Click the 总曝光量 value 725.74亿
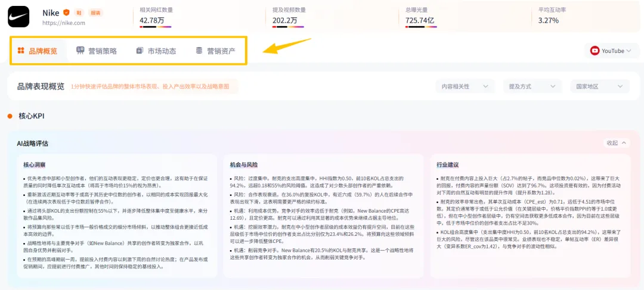This screenshot has width=644, height=290. pos(420,20)
